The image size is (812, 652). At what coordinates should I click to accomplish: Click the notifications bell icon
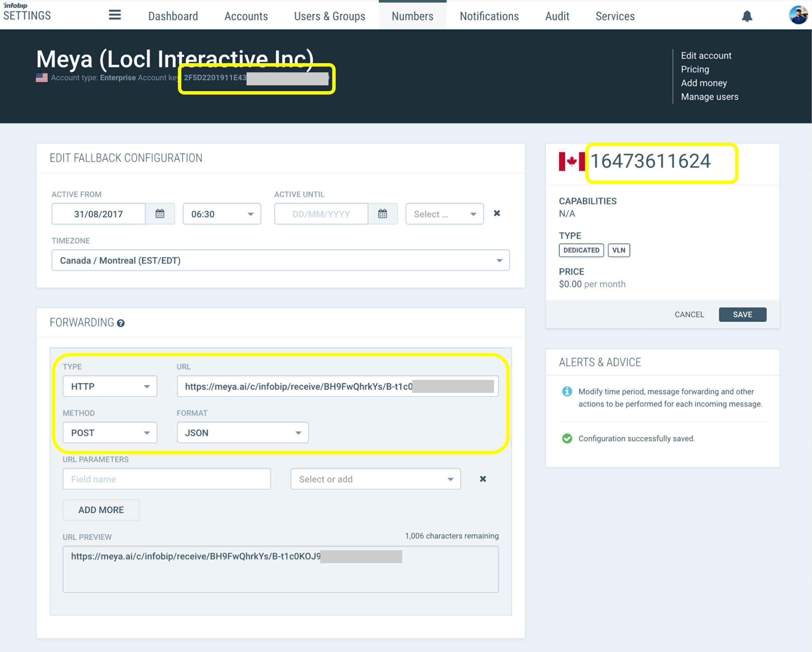[x=747, y=16]
